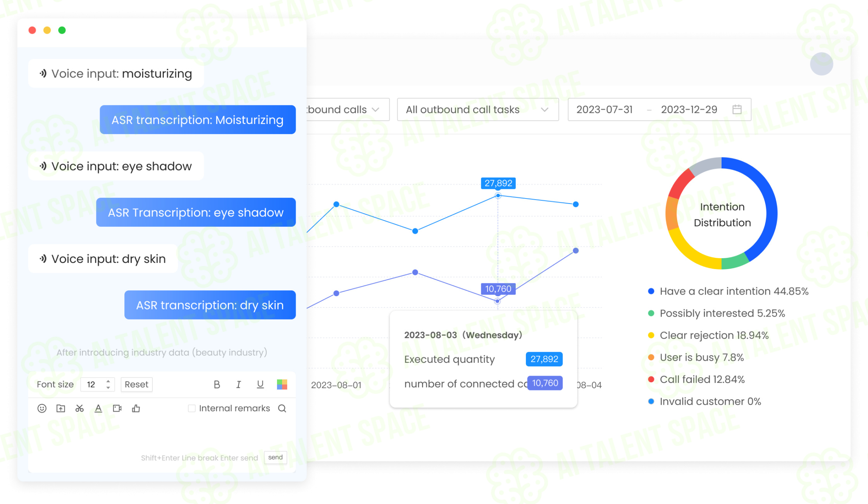Click the Reset button
Screen dimensions: 868x504
[x=136, y=384]
